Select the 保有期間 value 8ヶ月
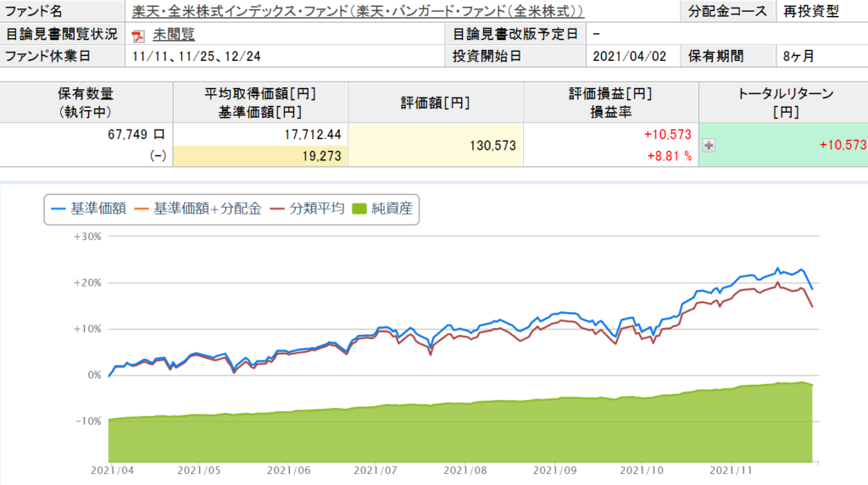 coord(798,57)
